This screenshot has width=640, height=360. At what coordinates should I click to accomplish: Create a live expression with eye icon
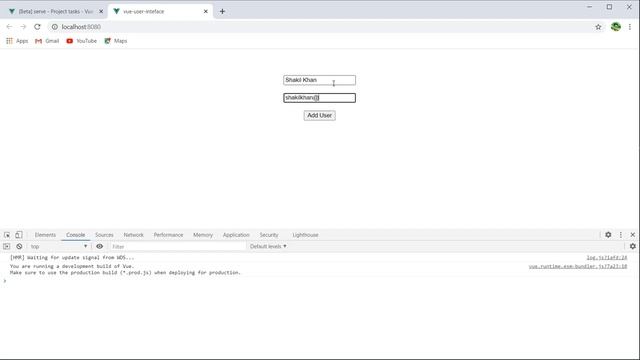(x=100, y=247)
